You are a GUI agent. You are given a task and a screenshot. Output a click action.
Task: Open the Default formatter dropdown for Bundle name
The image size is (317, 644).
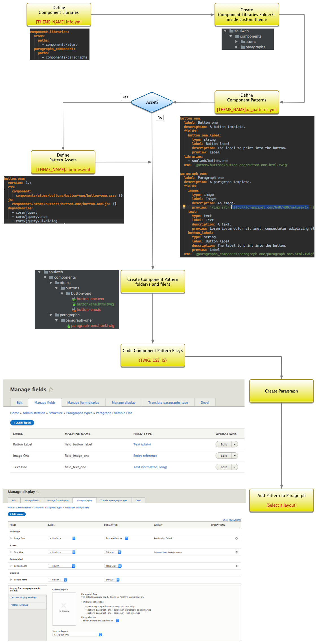pos(112,580)
